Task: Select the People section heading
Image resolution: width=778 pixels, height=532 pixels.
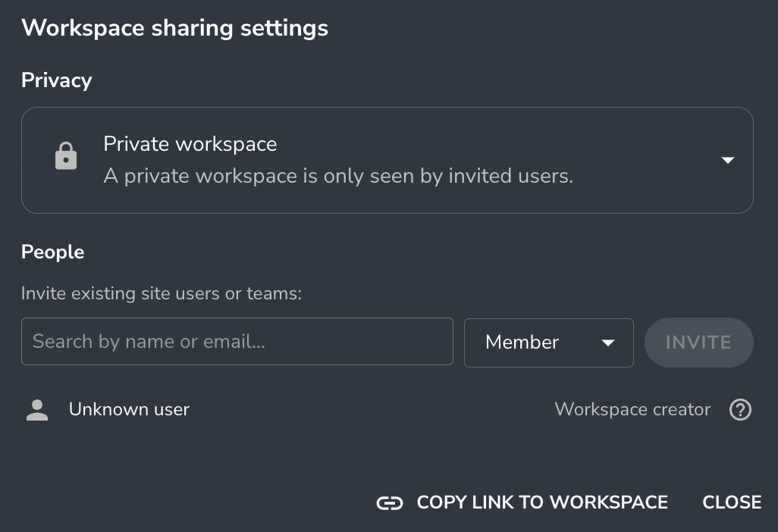Action: [x=52, y=252]
